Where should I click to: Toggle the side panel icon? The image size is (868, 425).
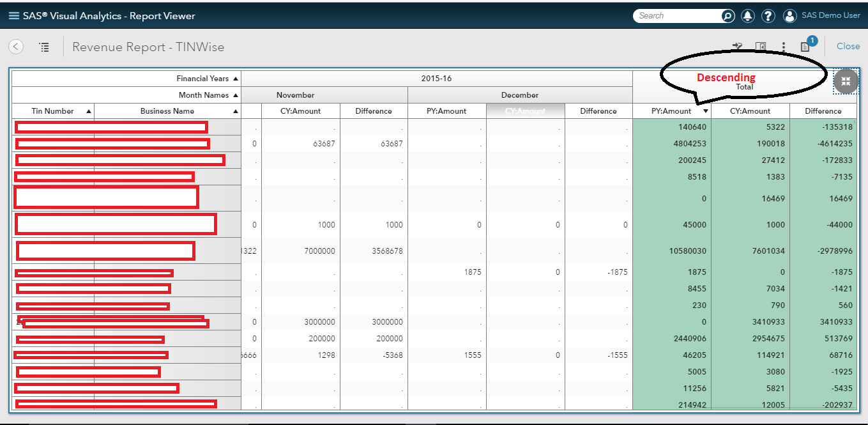[x=761, y=46]
